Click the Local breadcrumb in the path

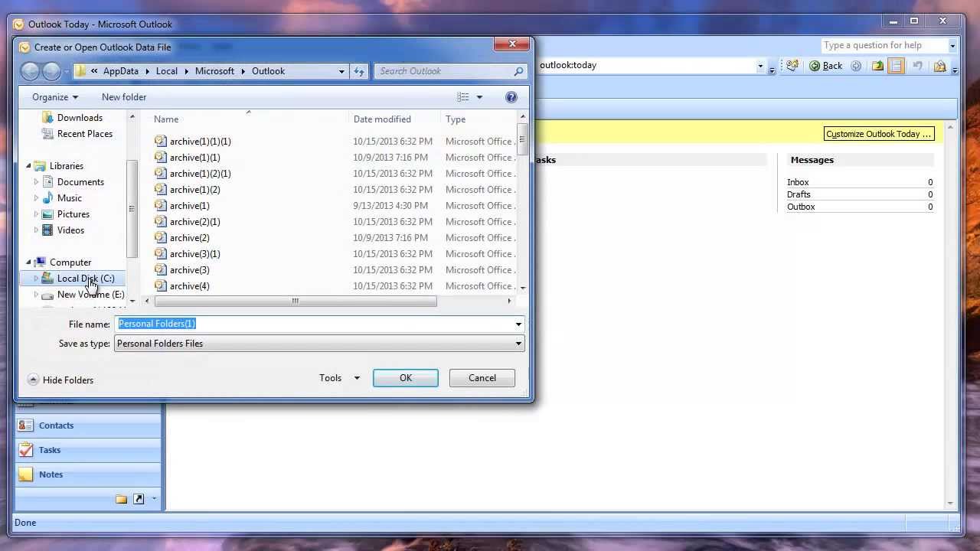(167, 71)
